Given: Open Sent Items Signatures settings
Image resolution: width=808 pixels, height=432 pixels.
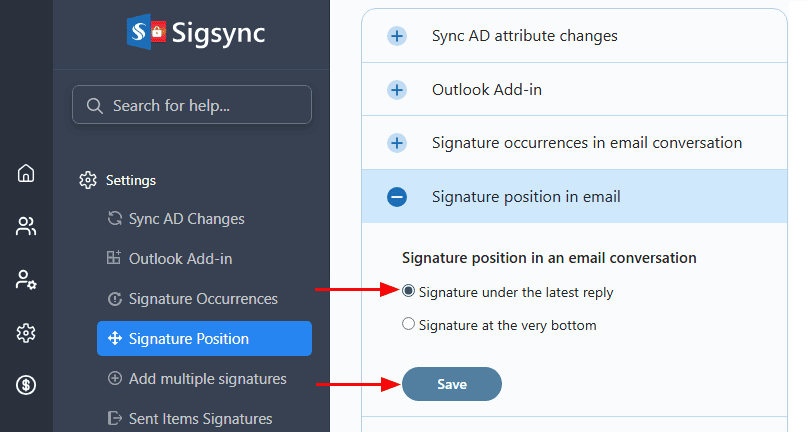Looking at the screenshot, I should [x=200, y=419].
